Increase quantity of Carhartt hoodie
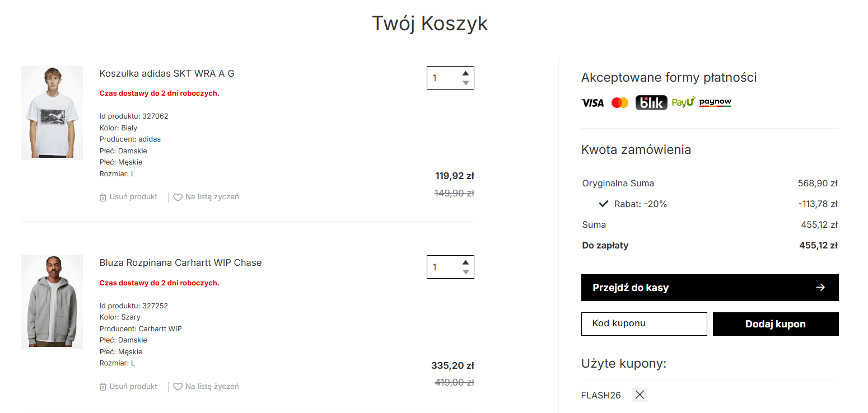The image size is (868, 413). 465,262
